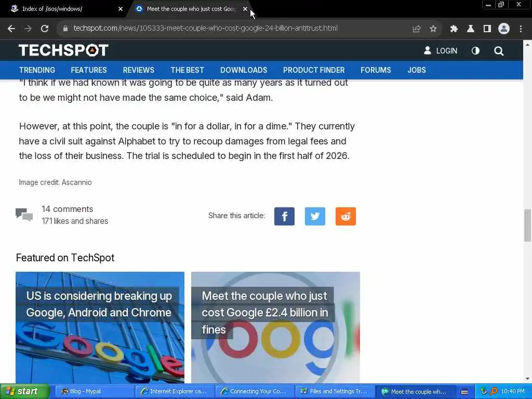Open REVIEWS nav menu
The image size is (532, 399).
(138, 70)
